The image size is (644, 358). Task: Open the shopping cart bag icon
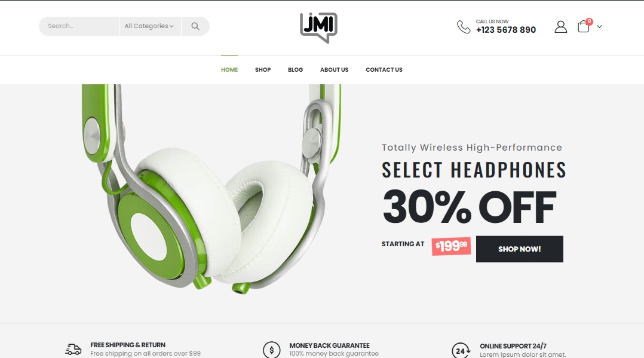click(x=583, y=27)
